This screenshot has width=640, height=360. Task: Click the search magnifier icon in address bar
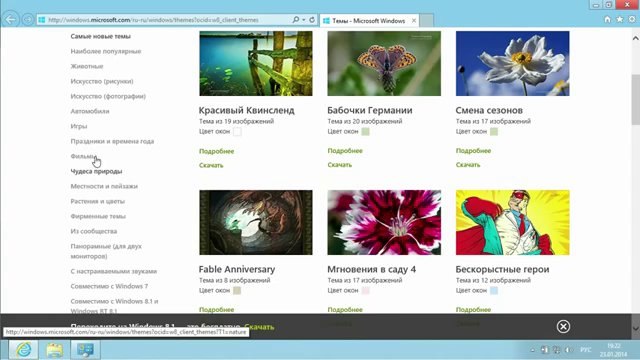tap(296, 20)
